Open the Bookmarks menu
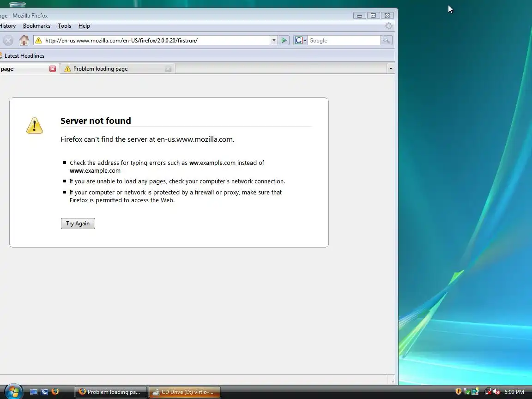 [x=36, y=26]
